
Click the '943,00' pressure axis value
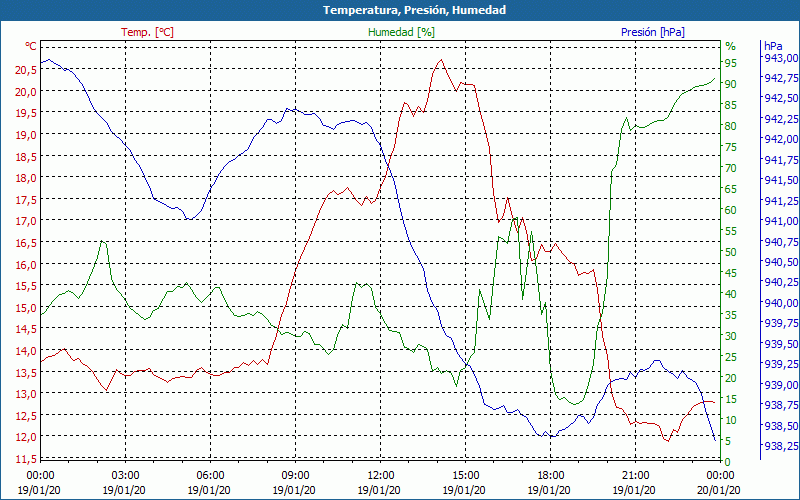click(781, 57)
